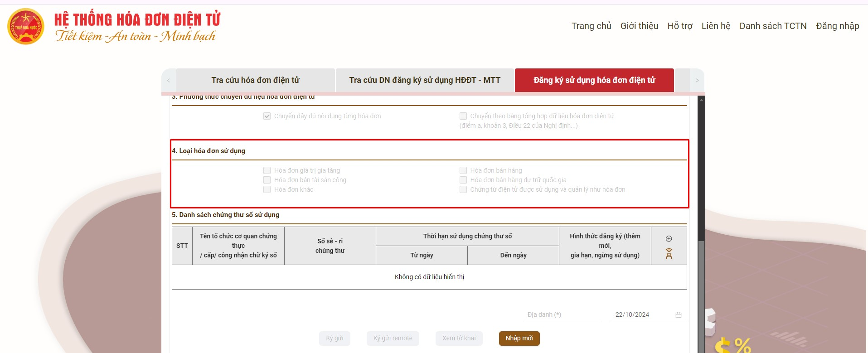Open the calendar icon in date field
This screenshot has width=868, height=353.
click(x=678, y=315)
